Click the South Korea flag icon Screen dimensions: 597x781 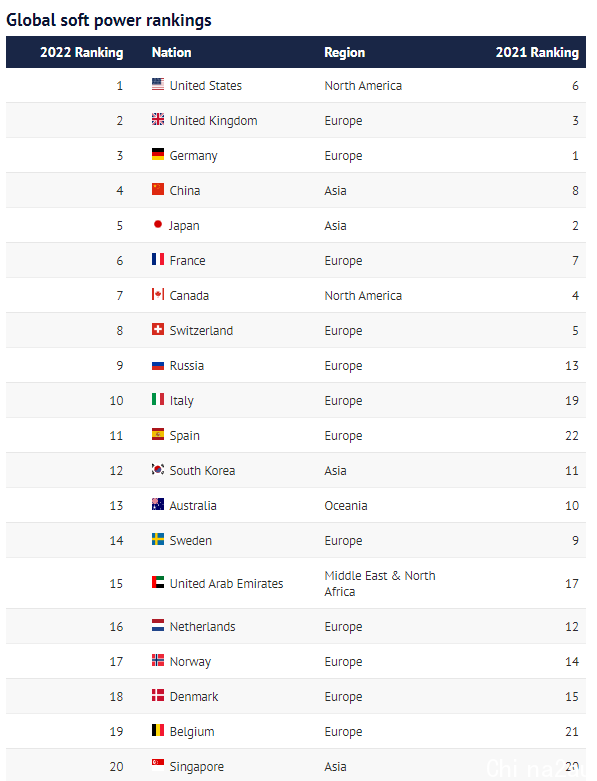158,469
